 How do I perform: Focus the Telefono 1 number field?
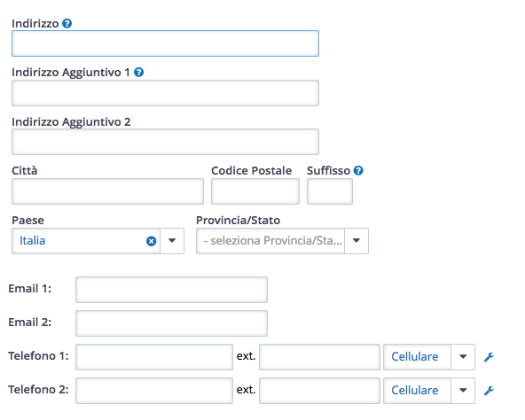154,357
